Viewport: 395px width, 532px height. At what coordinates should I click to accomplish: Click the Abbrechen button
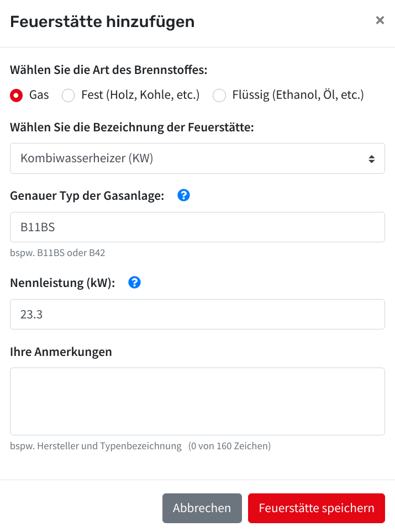pyautogui.click(x=202, y=508)
